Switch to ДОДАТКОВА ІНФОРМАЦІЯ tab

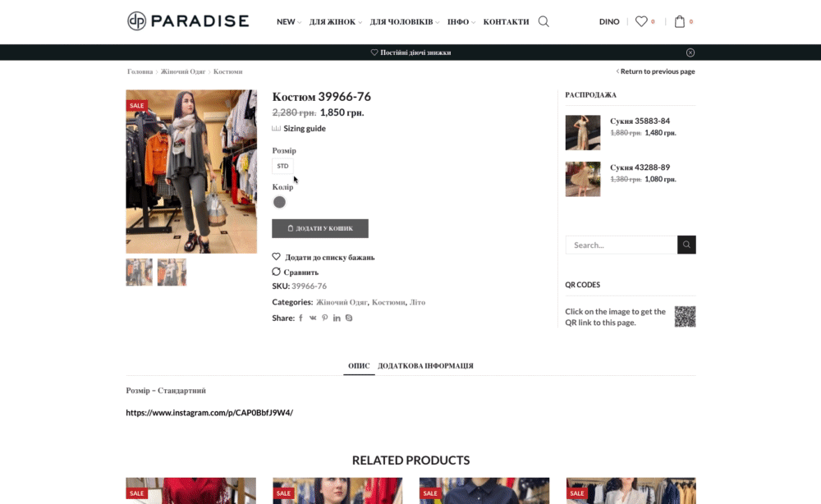click(x=425, y=366)
